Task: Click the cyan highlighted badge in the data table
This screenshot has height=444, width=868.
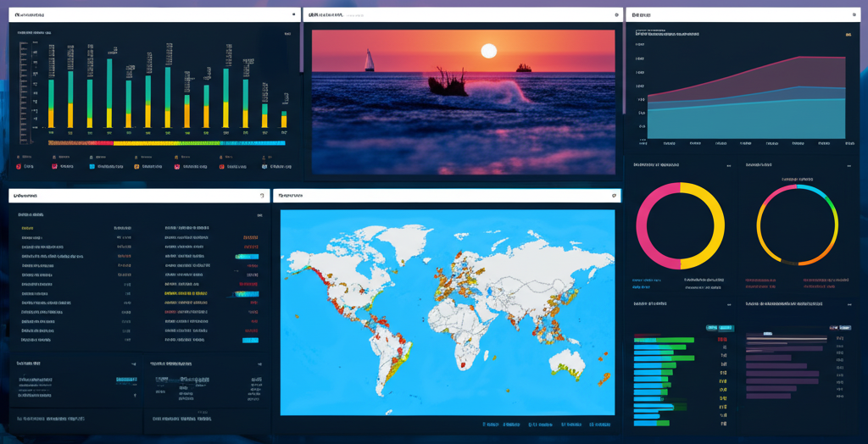Action: (248, 257)
